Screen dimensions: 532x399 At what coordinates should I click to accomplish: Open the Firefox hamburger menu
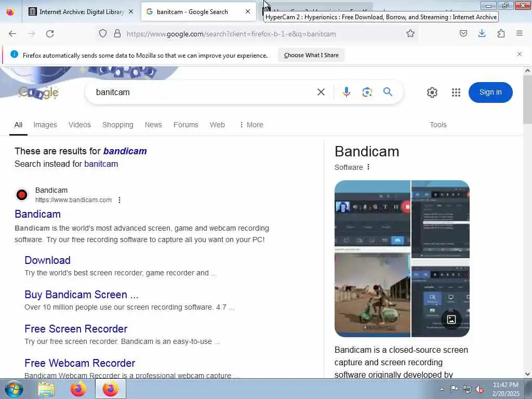click(520, 33)
